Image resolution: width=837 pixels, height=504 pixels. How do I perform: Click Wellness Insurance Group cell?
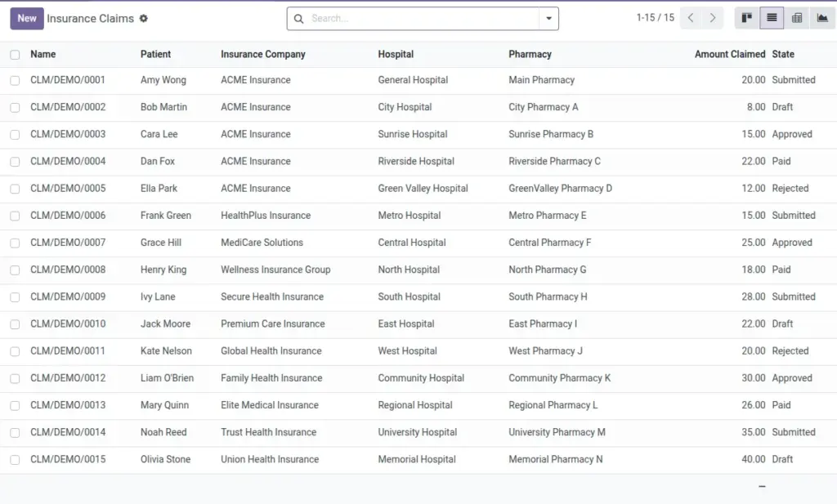tap(275, 270)
